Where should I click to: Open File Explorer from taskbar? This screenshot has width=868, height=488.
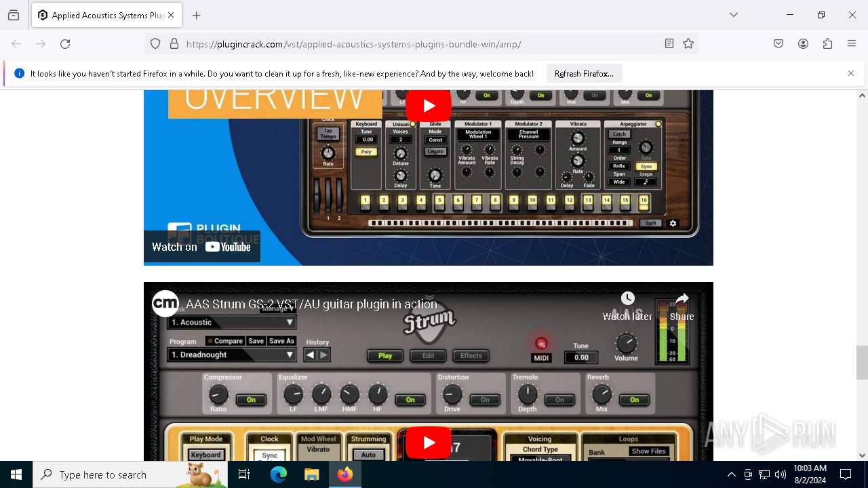pos(311,474)
